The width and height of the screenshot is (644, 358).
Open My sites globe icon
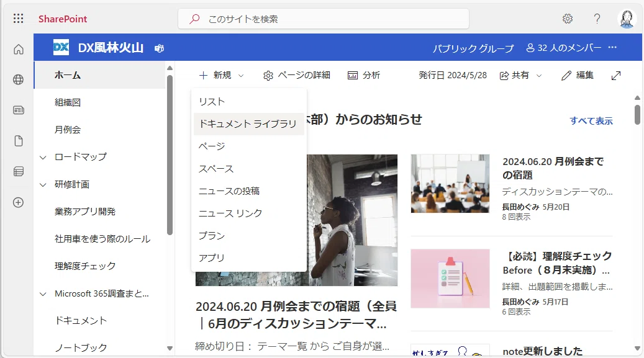tap(19, 79)
